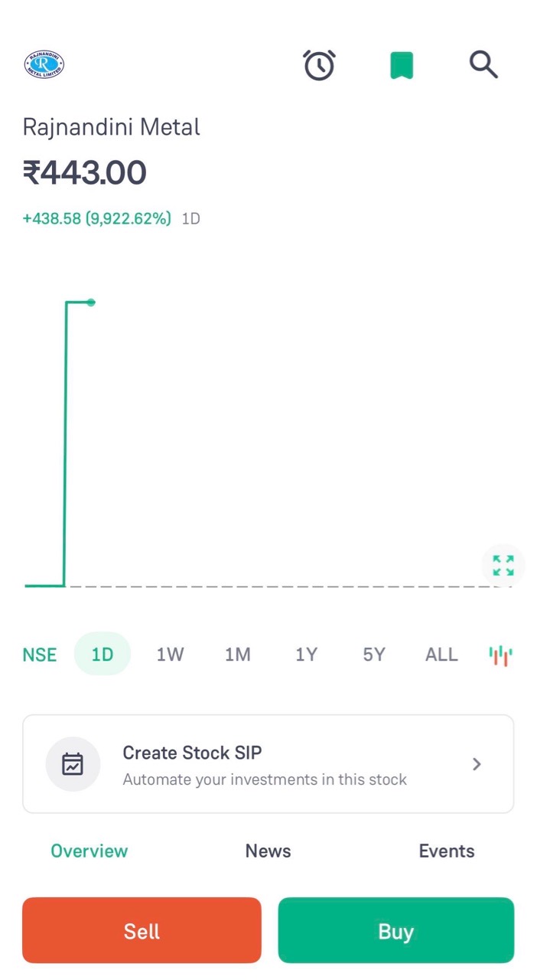Select the 1M chart range
This screenshot has height=980, width=537.
(x=238, y=655)
